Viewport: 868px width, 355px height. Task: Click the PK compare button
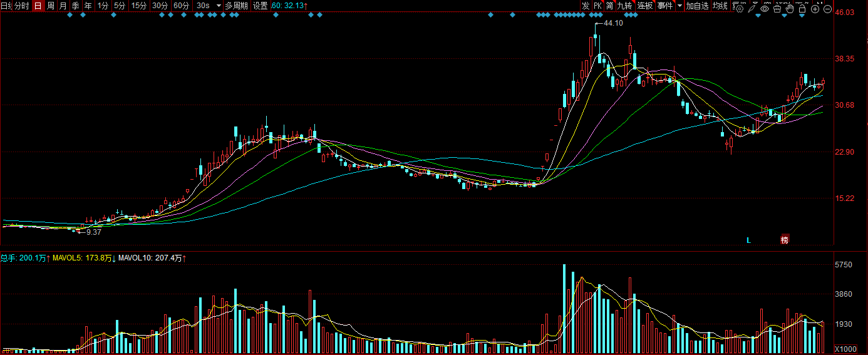[x=597, y=6]
